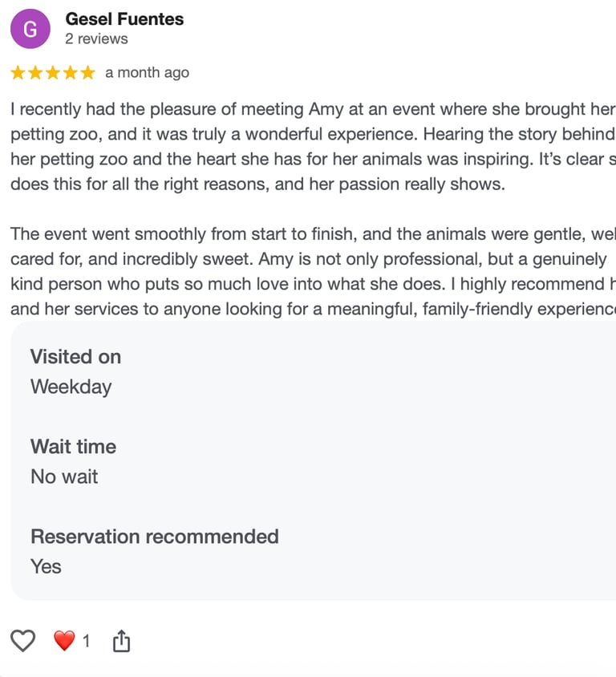Click the second rating star
Screen dimensions: 616x677
click(35, 73)
